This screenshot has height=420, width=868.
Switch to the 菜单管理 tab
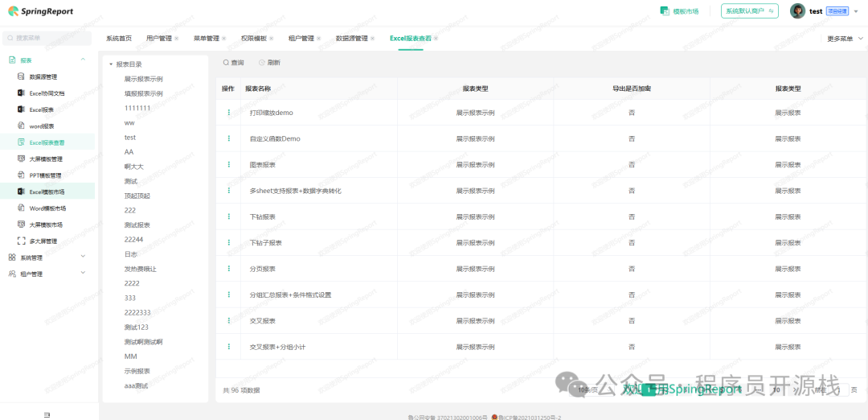(207, 39)
